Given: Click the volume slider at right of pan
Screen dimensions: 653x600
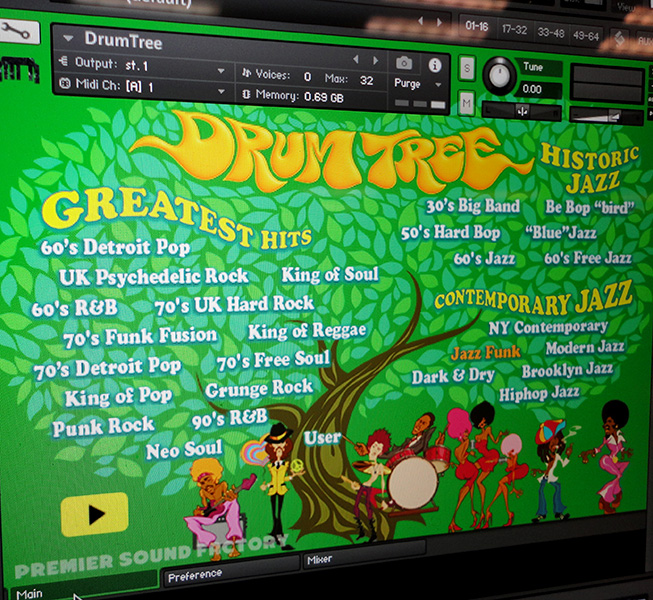Looking at the screenshot, I should 606,116.
